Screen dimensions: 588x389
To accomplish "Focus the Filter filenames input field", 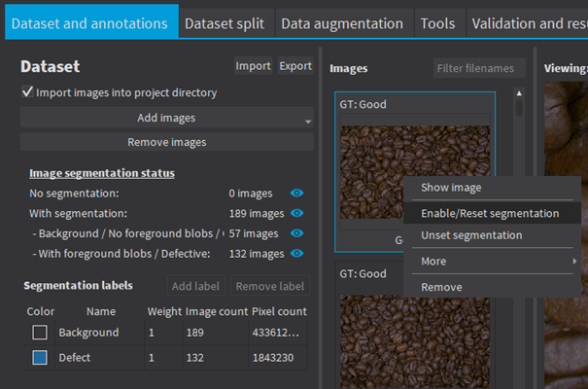I will [479, 68].
